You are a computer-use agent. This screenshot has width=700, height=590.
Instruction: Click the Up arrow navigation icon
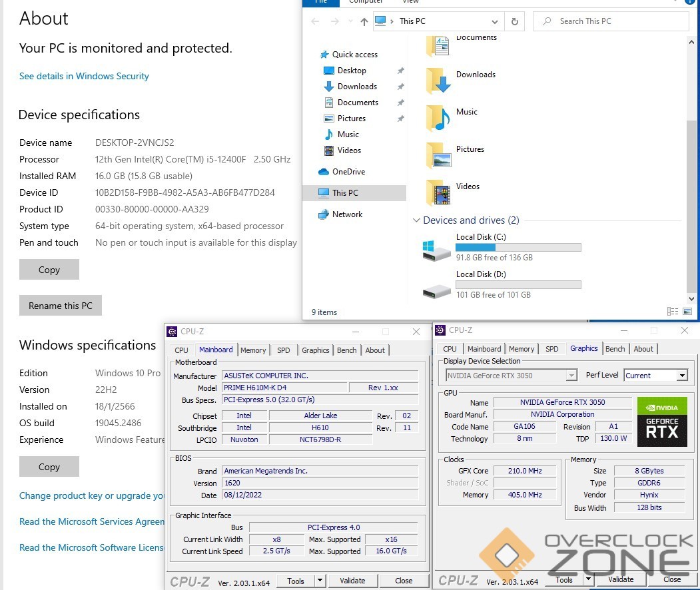[x=364, y=21]
